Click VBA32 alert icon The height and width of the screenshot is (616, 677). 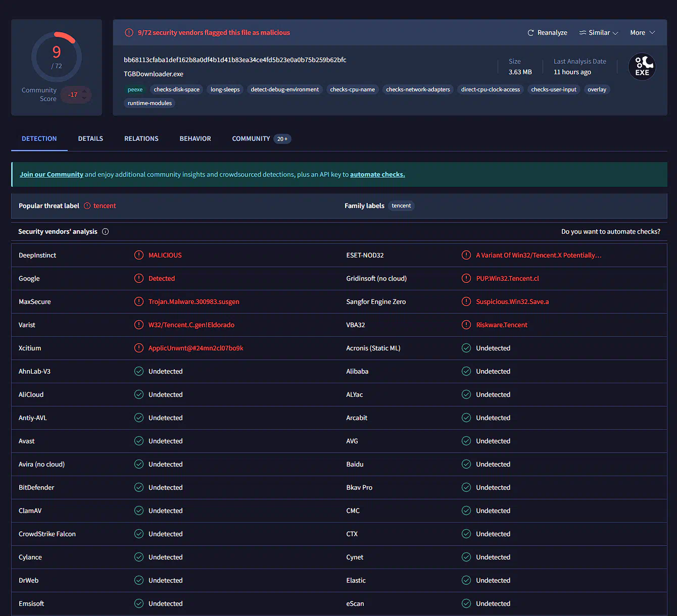466,325
